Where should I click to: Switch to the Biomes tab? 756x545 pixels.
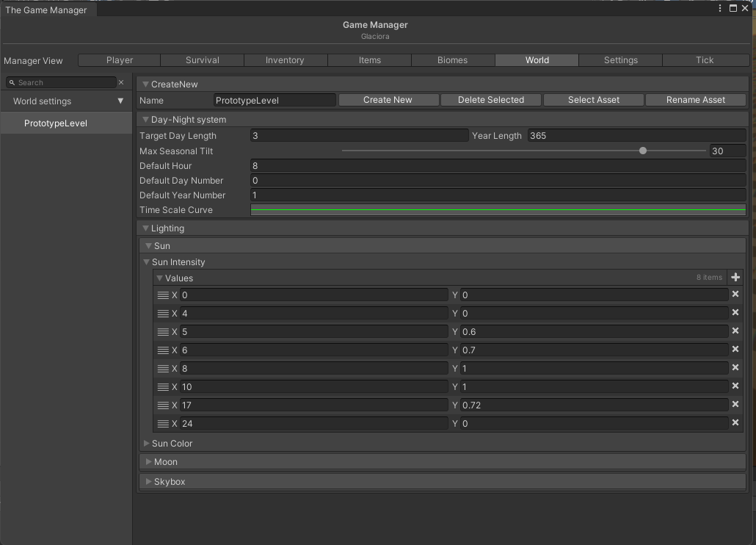452,60
